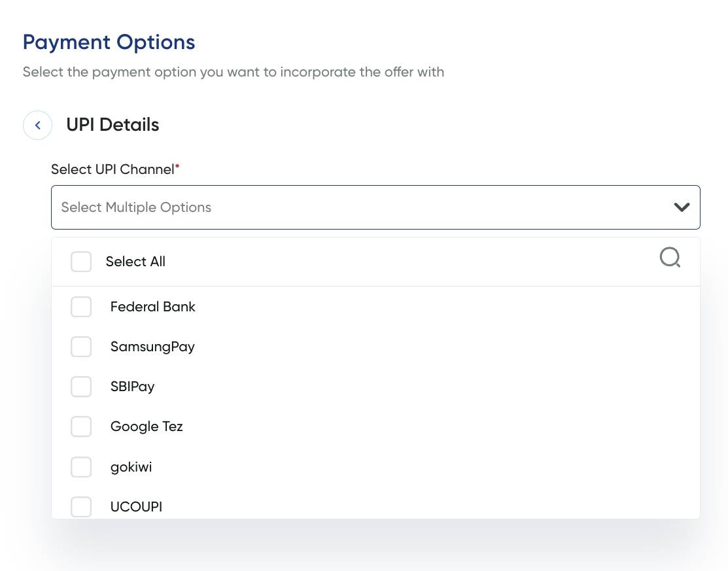This screenshot has height=571, width=728.
Task: Enable the SamsungPay checkbox
Action: (81, 347)
